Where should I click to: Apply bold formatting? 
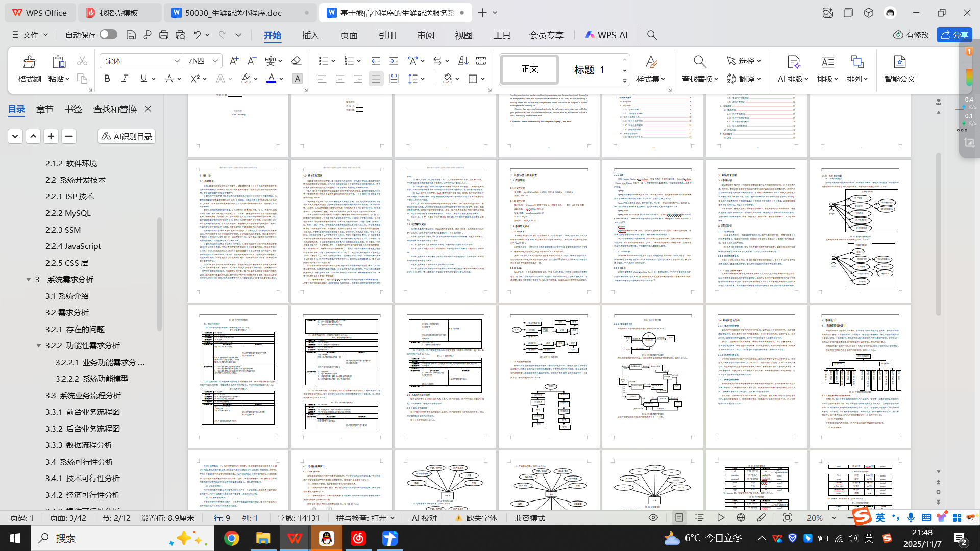(x=107, y=79)
